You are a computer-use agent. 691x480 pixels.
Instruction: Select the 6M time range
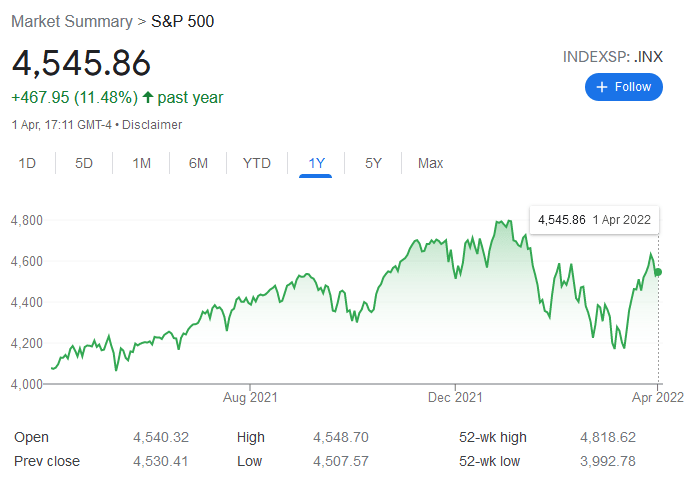click(x=198, y=163)
